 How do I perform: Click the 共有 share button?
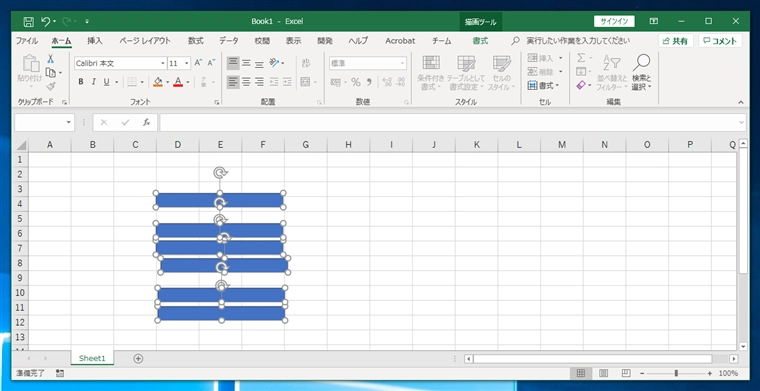click(676, 41)
